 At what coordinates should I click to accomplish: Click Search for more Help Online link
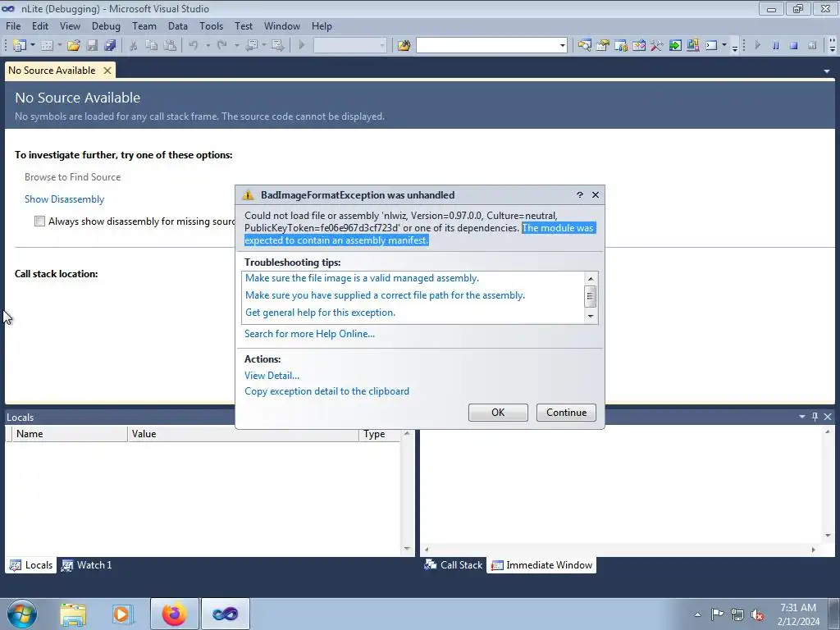309,334
